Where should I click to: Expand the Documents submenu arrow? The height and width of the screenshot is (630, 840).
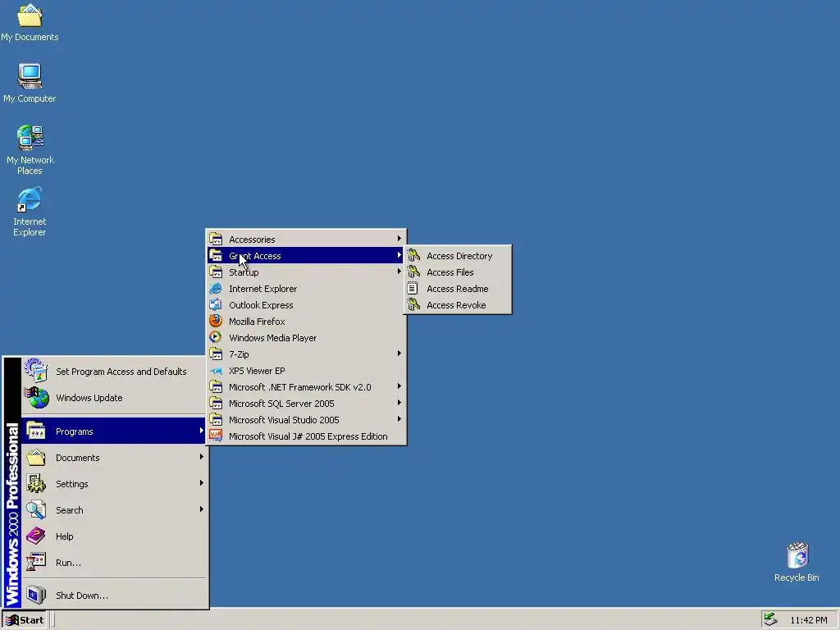pos(202,457)
